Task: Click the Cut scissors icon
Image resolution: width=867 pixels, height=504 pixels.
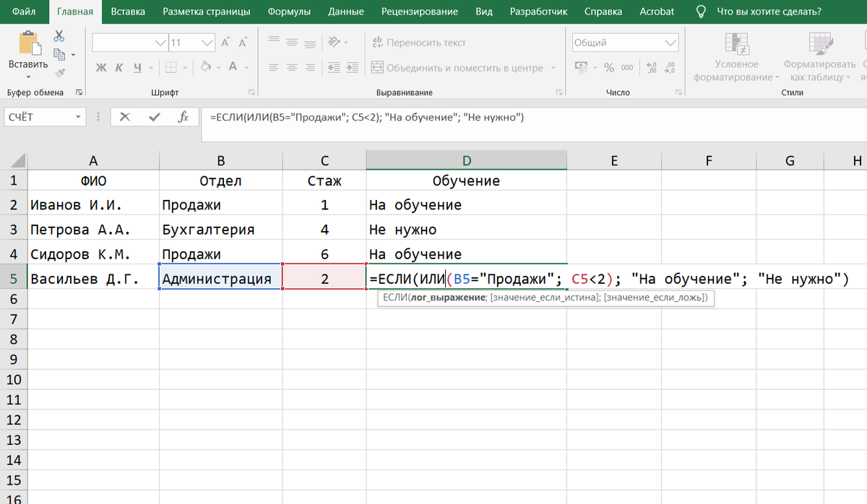Action: [x=60, y=36]
